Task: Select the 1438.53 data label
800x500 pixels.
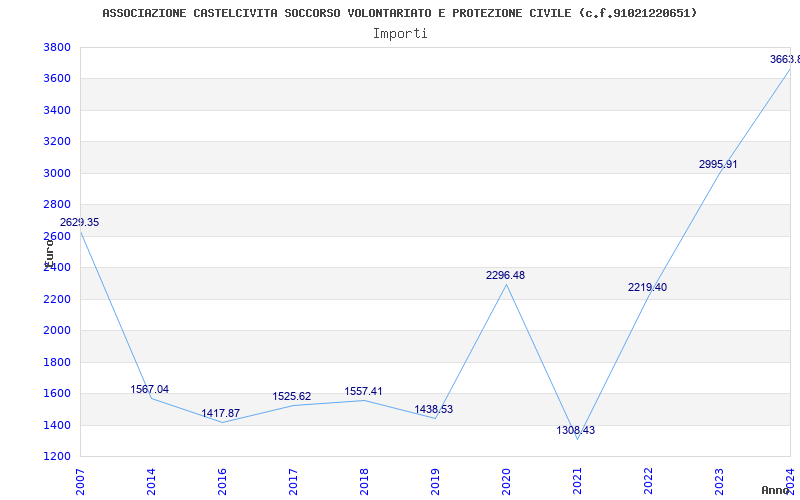Action: point(433,409)
